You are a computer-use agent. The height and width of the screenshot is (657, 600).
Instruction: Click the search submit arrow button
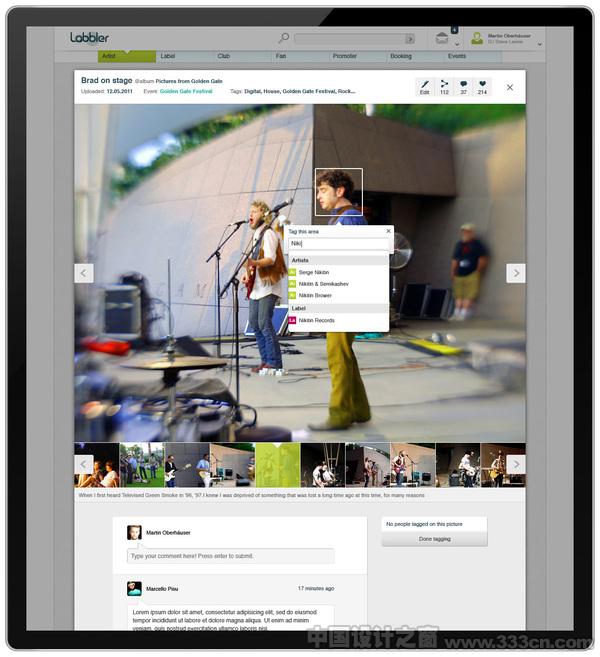pos(410,39)
